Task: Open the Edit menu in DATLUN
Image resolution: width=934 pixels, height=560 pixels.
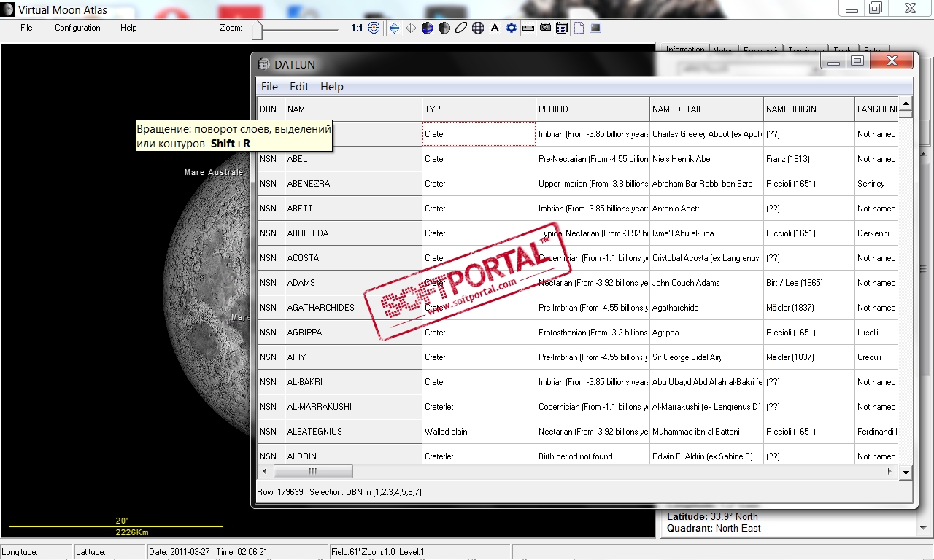Action: (299, 86)
